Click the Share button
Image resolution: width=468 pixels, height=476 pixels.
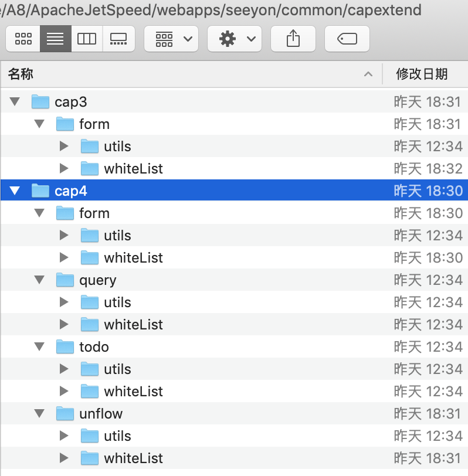click(x=293, y=39)
